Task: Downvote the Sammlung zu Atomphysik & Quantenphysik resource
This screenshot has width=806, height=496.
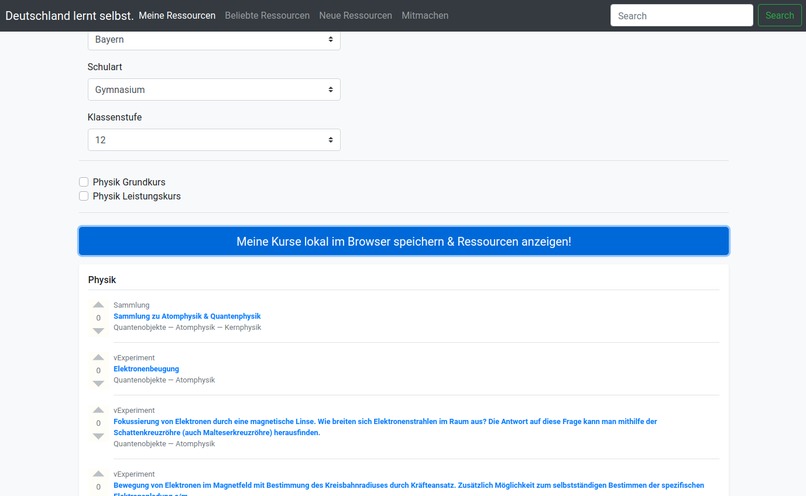Action: (x=98, y=331)
